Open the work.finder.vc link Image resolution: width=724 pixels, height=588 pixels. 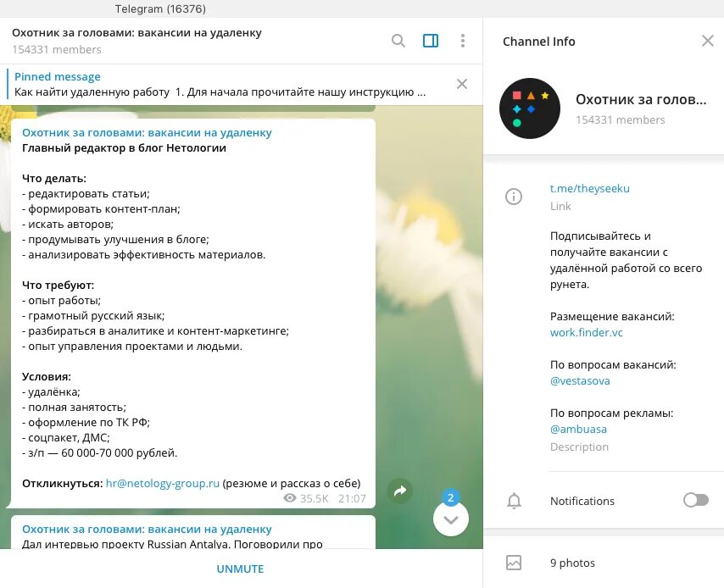click(587, 333)
